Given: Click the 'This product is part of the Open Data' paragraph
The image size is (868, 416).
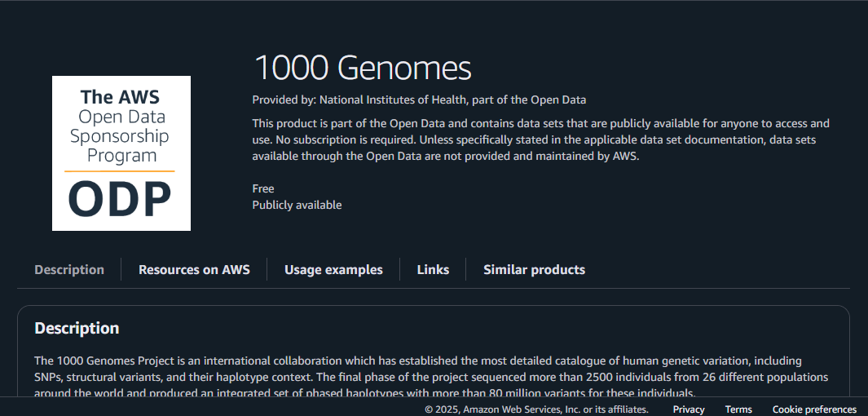Looking at the screenshot, I should 541,139.
